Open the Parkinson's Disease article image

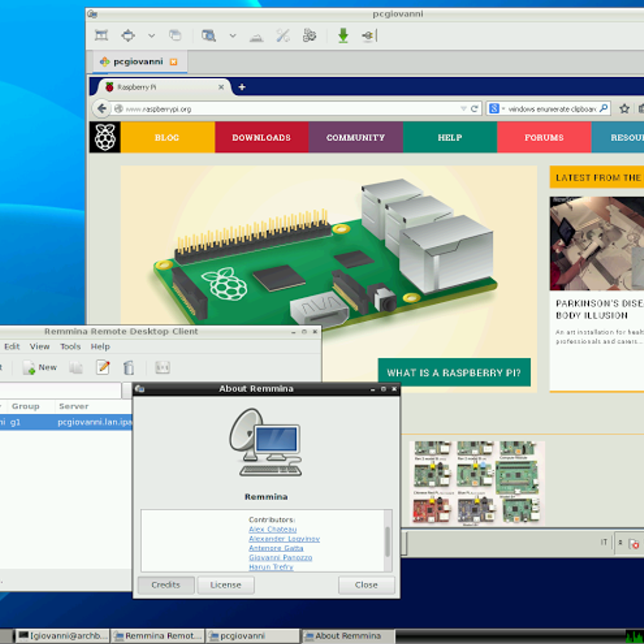point(597,244)
